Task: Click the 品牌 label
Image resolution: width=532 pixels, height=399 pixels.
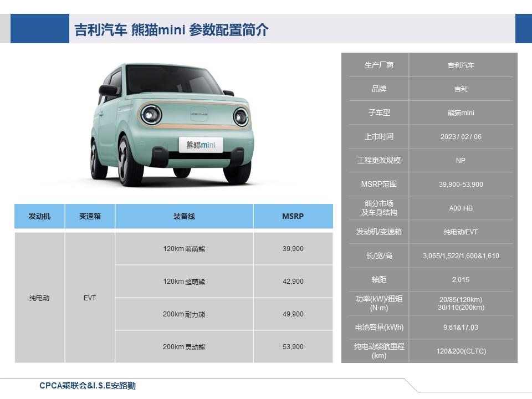Action: [x=379, y=89]
